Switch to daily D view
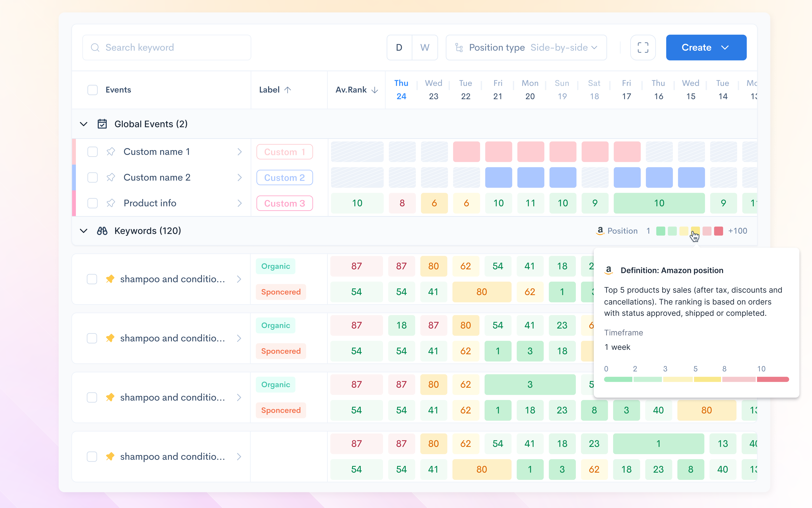 [x=399, y=47]
